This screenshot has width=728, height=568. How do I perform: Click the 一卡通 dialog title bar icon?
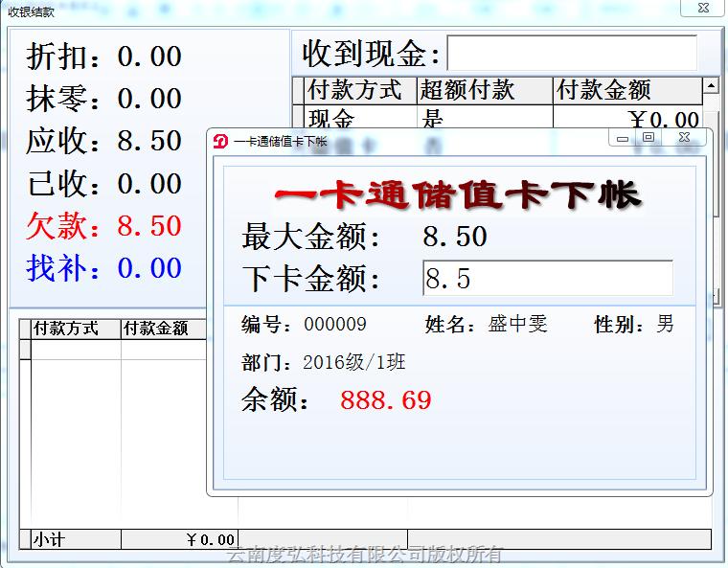coord(219,141)
